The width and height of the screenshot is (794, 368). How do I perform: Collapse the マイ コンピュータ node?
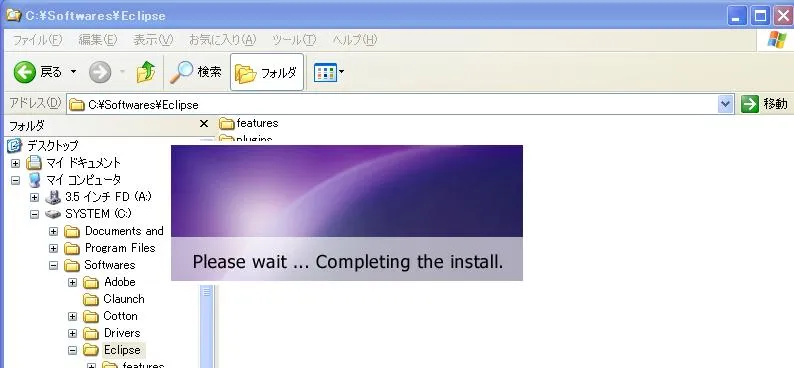pos(16,180)
